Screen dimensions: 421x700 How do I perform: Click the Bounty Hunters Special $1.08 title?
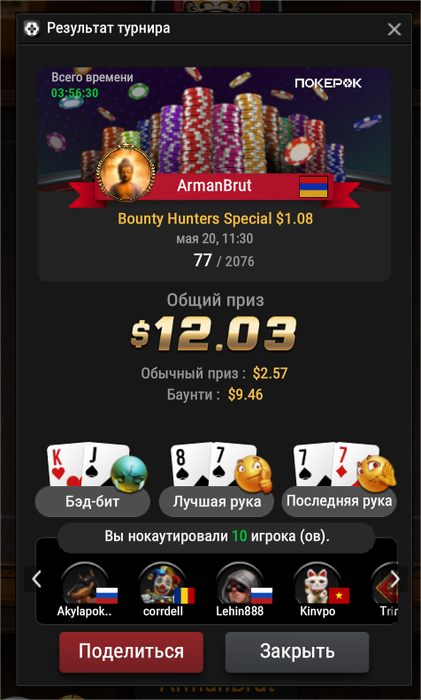coord(215,219)
